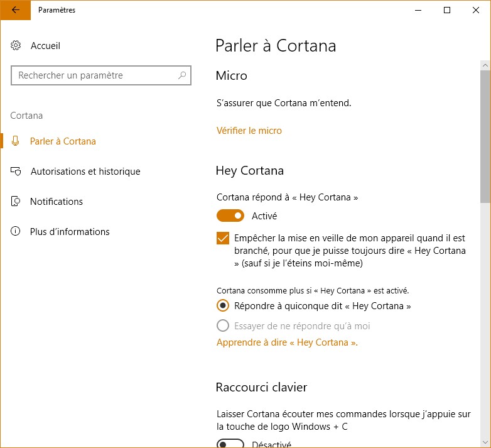Screen dimensions: 491x448
Task: Uncheck Empêcher la mise en veille checkbox
Action: (x=222, y=239)
